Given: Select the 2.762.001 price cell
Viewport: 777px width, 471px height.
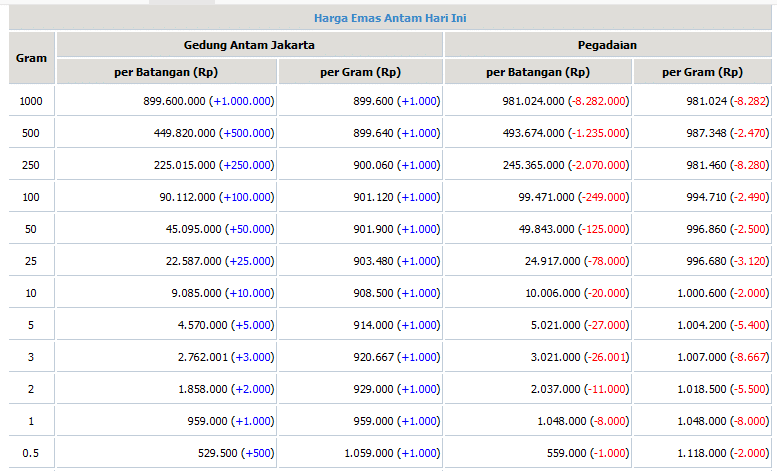Looking at the screenshot, I should (166, 357).
